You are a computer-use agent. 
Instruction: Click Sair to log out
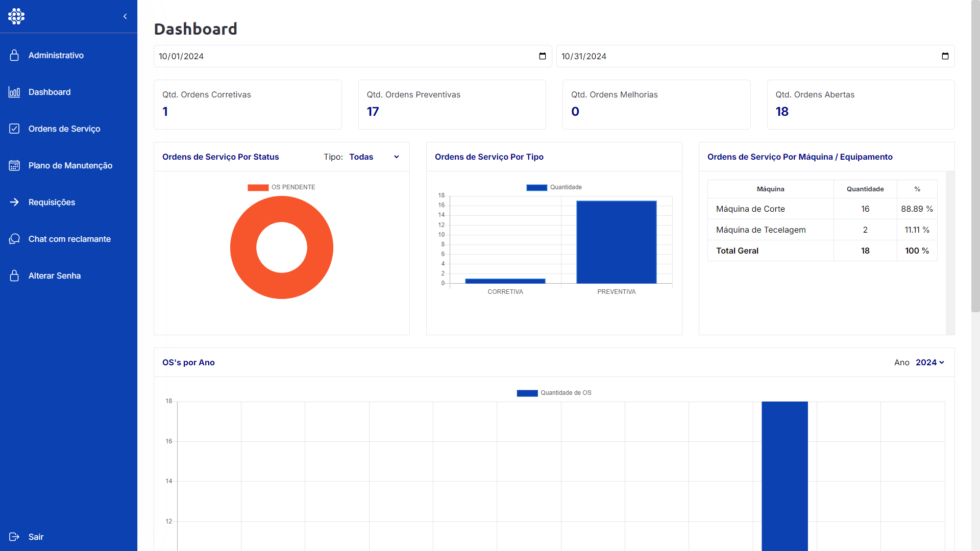tap(68, 537)
